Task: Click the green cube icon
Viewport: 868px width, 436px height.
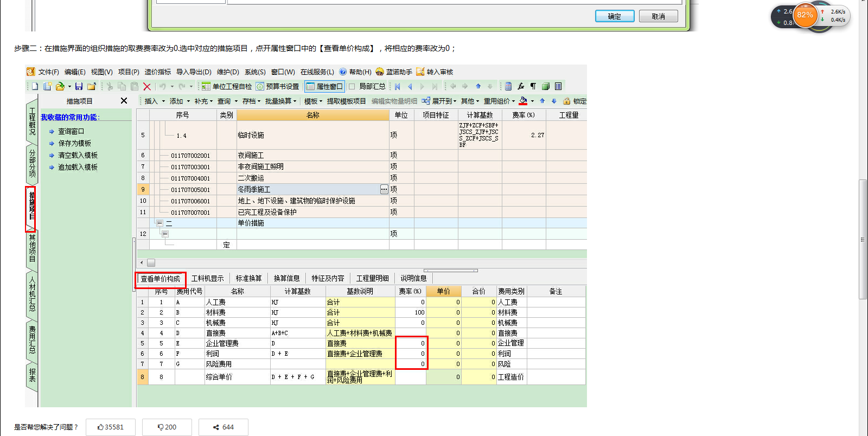Action: pos(546,86)
